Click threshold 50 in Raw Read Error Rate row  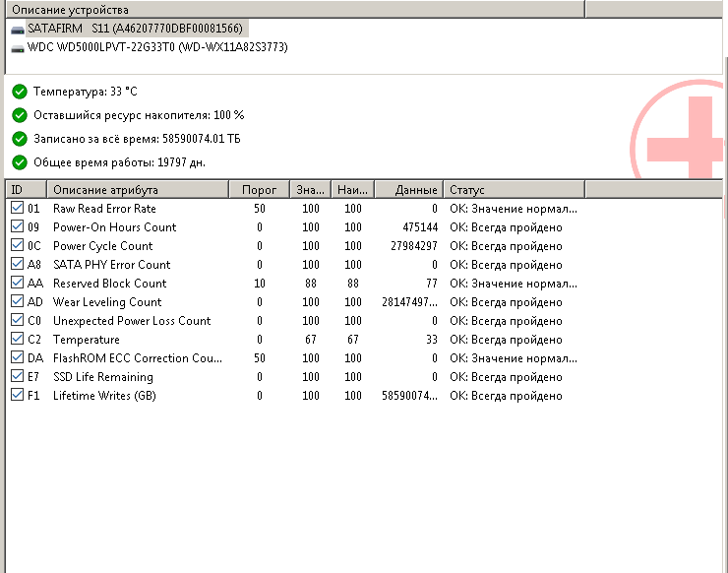click(260, 209)
